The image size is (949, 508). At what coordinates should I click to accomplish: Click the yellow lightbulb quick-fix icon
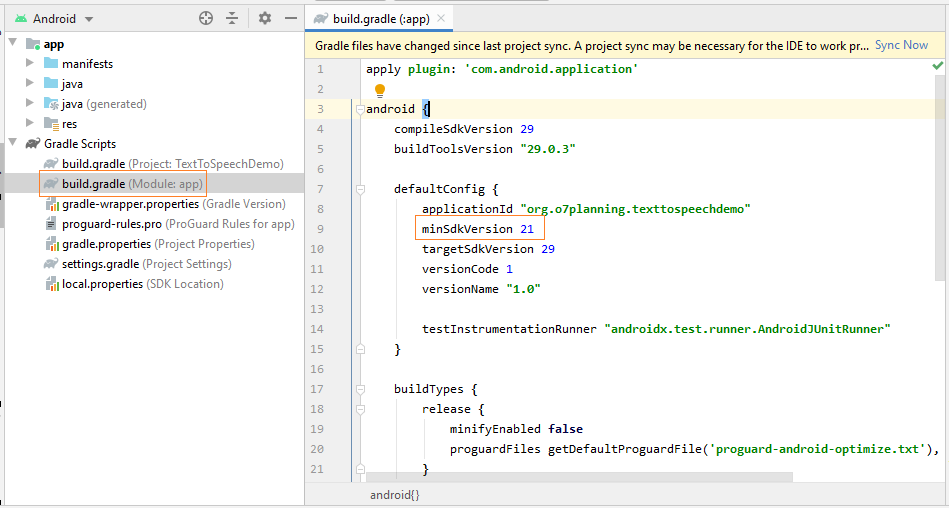pyautogui.click(x=379, y=91)
